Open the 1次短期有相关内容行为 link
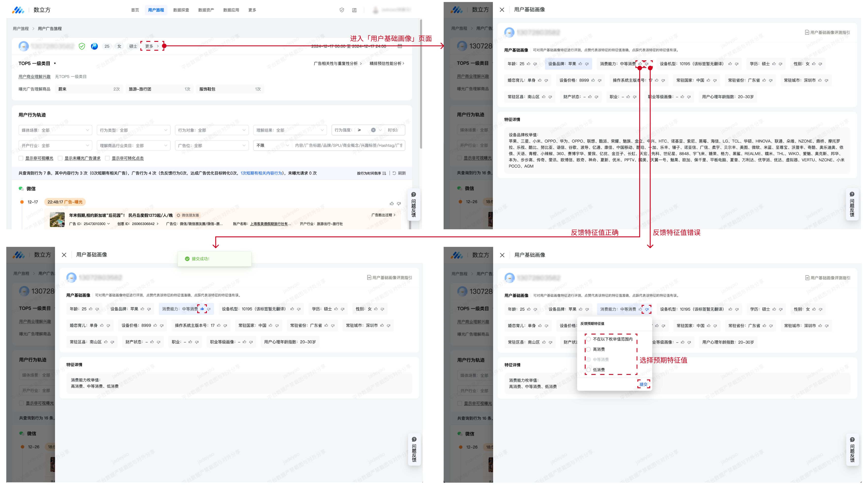868x485 pixels. pyautogui.click(x=261, y=173)
